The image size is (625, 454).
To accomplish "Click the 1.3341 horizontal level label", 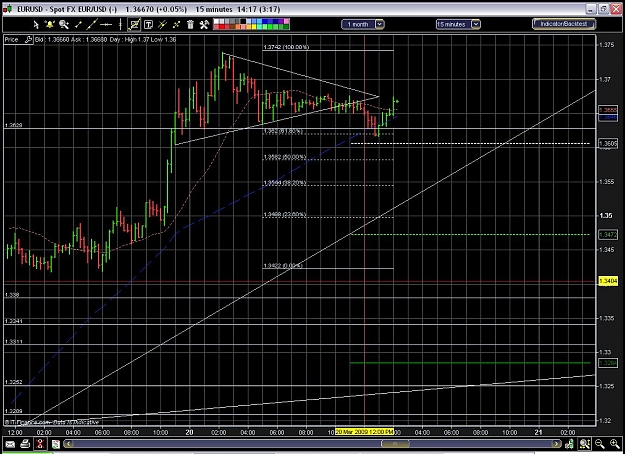I will [x=13, y=321].
